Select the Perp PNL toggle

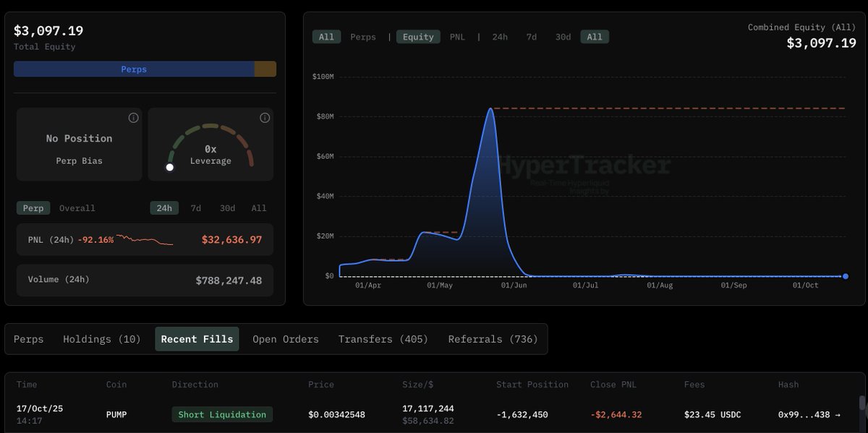click(33, 208)
